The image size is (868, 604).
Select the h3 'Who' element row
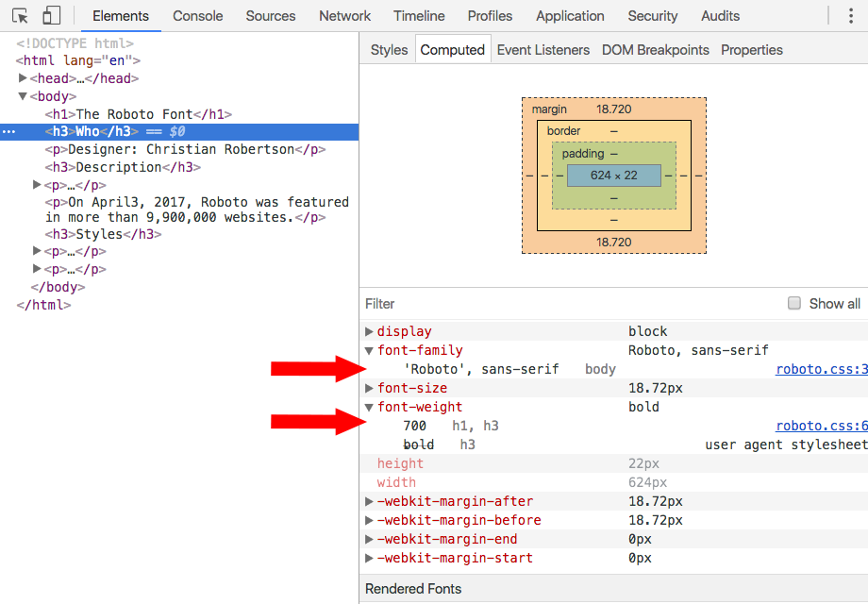point(179,132)
